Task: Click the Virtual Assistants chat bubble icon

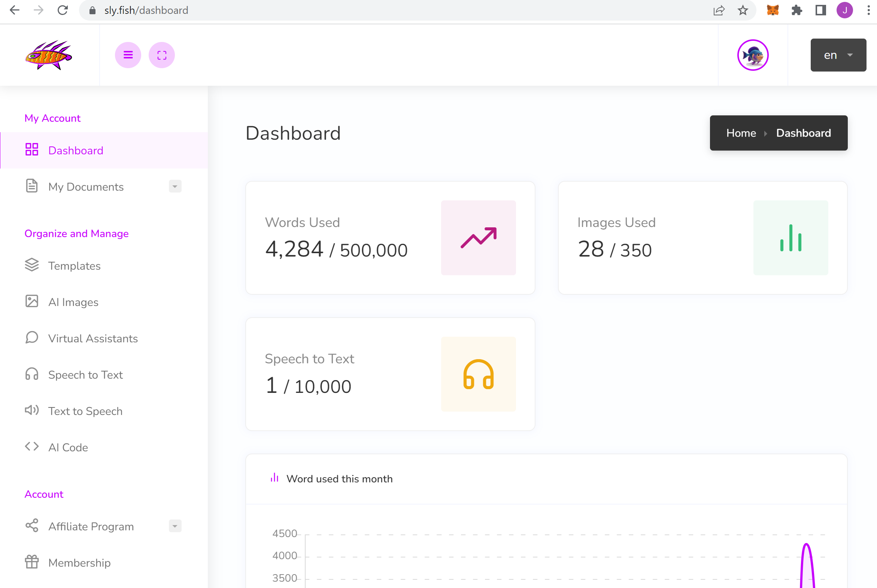Action: click(32, 338)
